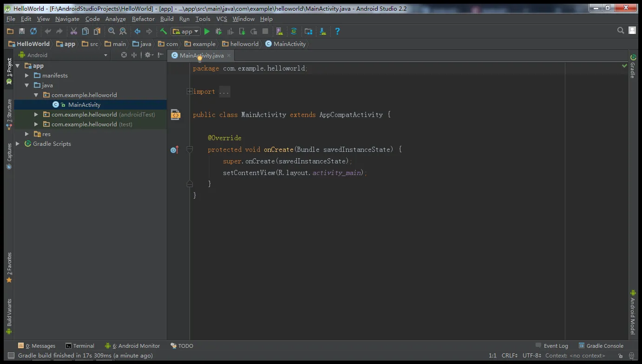Click the Debug app bug icon
The width and height of the screenshot is (642, 364).
click(219, 32)
